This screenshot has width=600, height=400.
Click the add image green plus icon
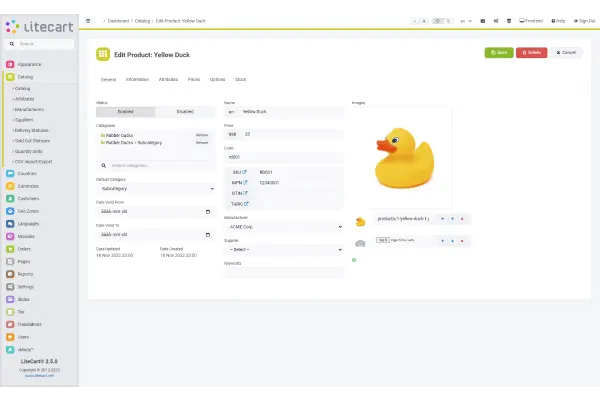pyautogui.click(x=354, y=260)
